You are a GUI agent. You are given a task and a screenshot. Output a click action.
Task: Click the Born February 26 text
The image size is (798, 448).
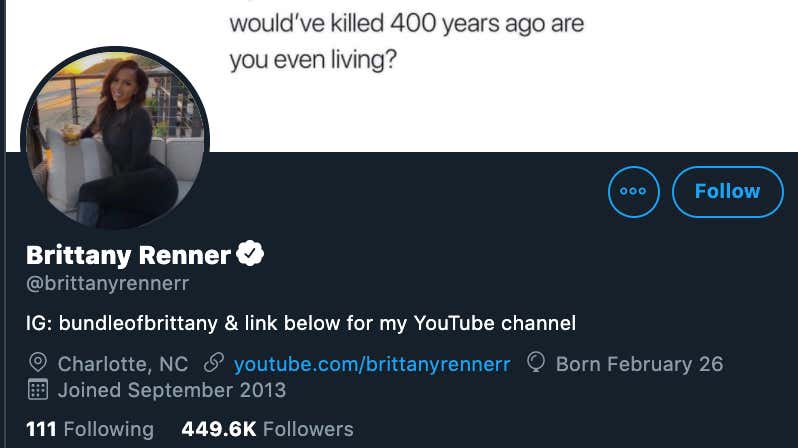[639, 364]
